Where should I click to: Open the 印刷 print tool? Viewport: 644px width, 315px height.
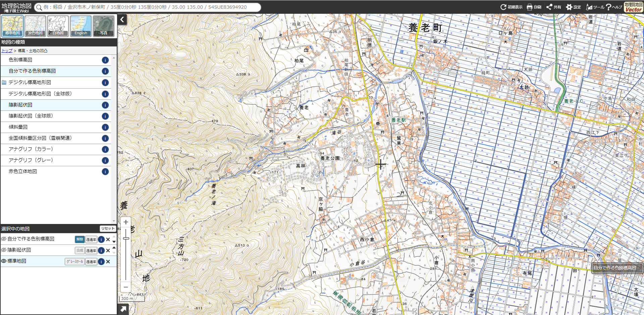click(x=534, y=7)
